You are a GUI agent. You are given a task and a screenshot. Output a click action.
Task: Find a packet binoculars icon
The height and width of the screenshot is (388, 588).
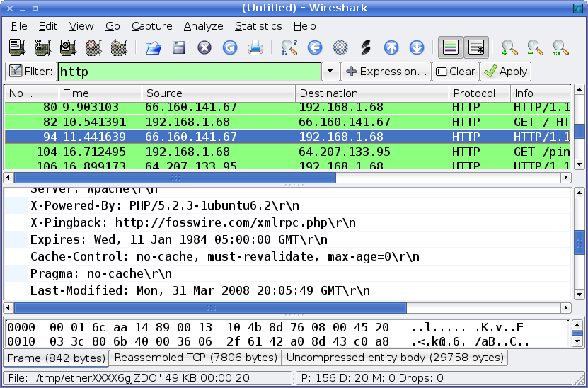289,47
